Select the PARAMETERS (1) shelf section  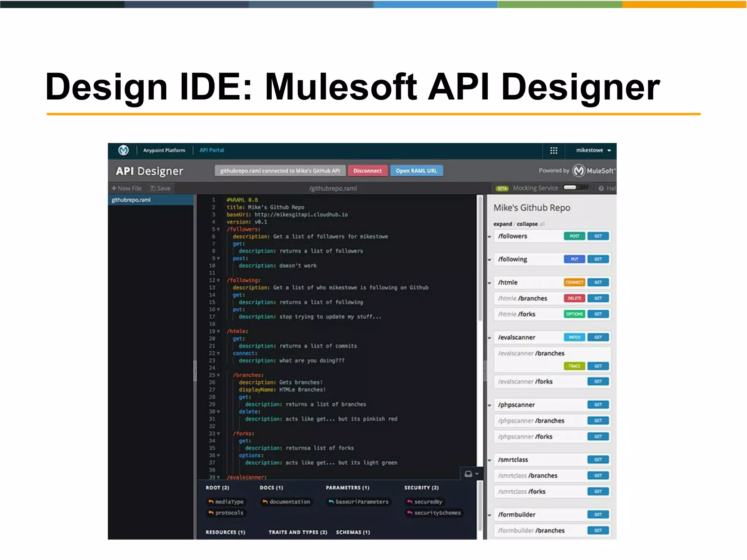348,487
